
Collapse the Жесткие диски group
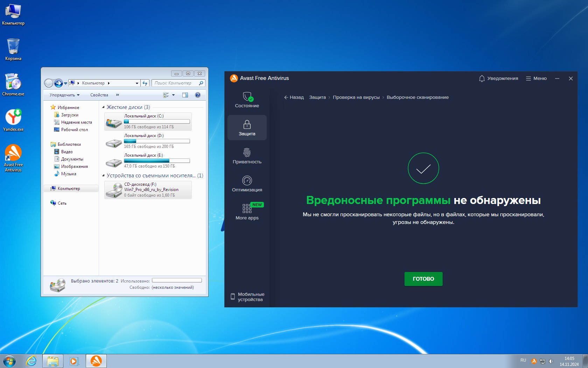[103, 107]
